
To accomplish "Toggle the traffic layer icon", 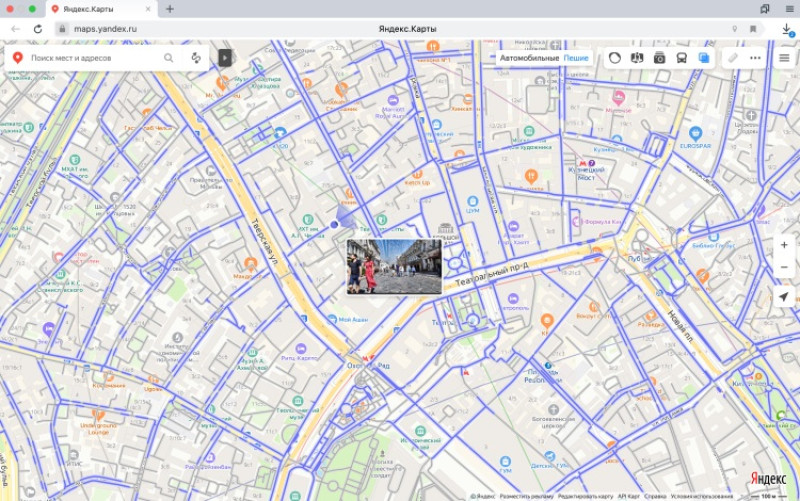I will pos(614,58).
